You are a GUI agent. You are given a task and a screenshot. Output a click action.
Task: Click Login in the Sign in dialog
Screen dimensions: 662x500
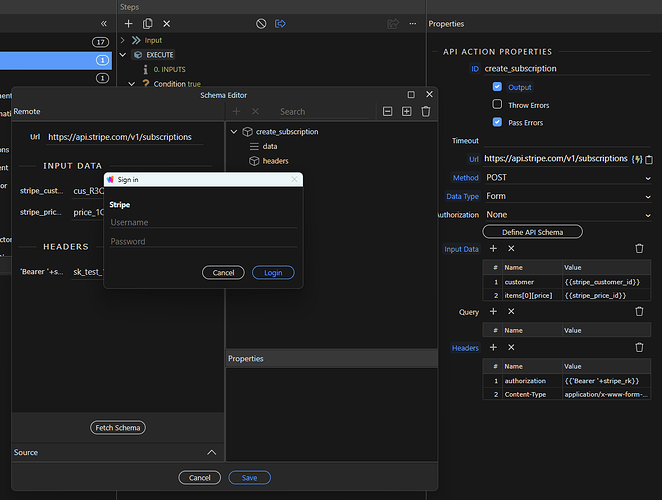(273, 272)
